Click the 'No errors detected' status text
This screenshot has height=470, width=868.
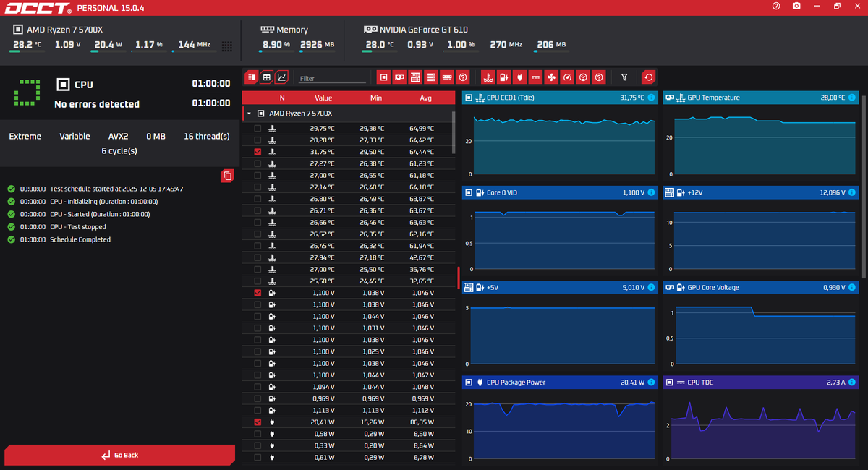97,104
